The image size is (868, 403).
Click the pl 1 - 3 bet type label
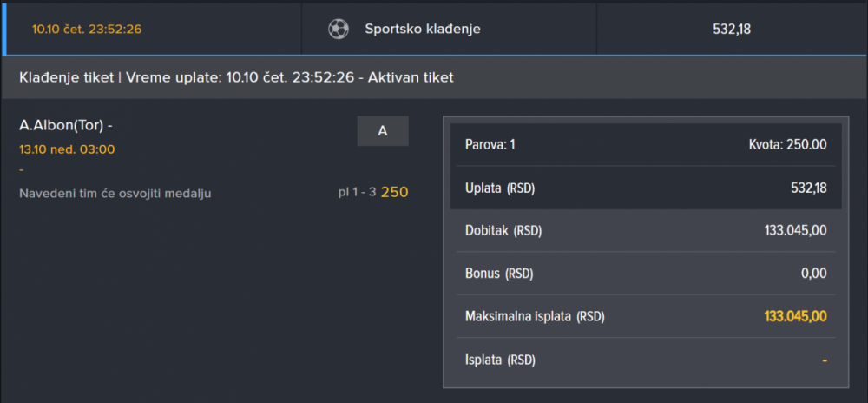click(x=357, y=192)
